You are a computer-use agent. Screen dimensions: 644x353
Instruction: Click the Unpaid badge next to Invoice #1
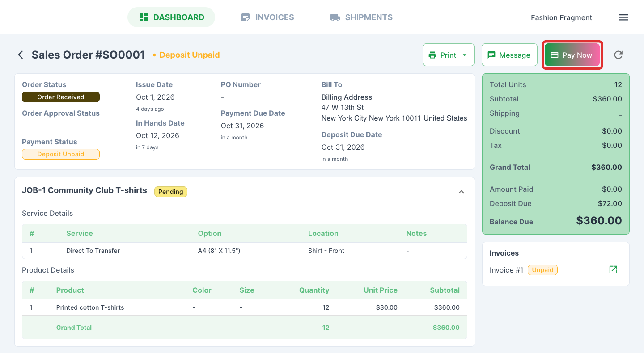click(x=542, y=270)
